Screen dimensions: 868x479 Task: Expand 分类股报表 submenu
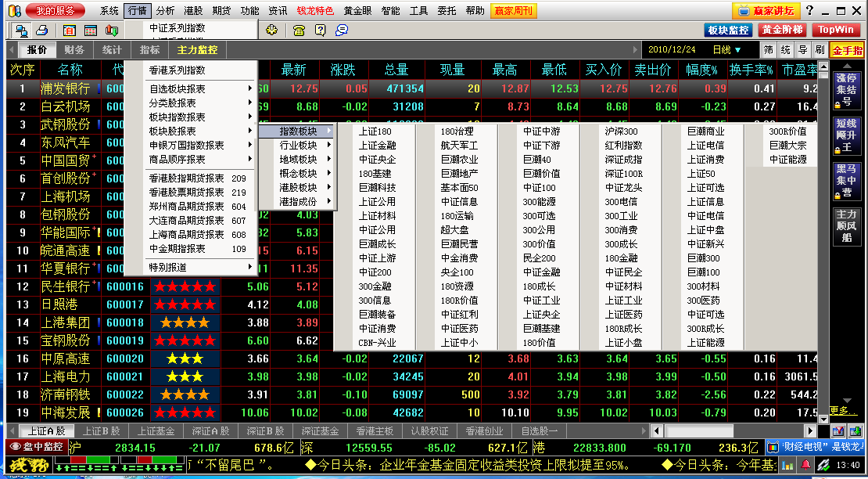point(200,103)
